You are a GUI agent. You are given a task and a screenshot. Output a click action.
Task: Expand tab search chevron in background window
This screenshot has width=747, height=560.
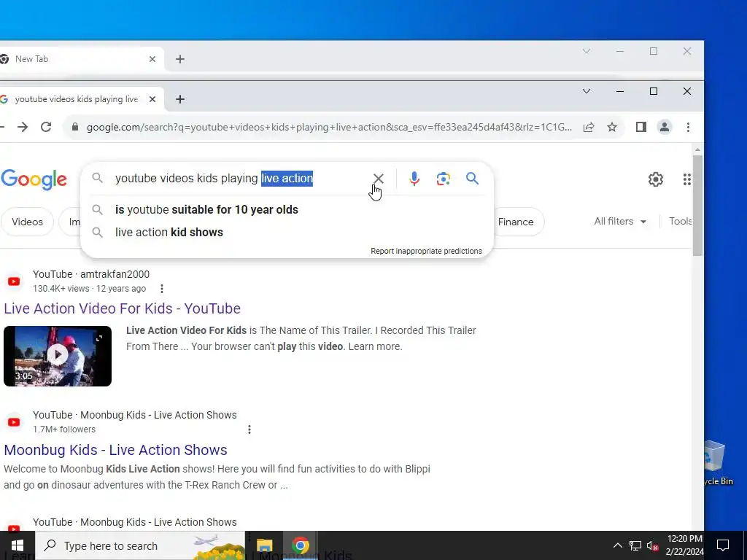point(587,51)
